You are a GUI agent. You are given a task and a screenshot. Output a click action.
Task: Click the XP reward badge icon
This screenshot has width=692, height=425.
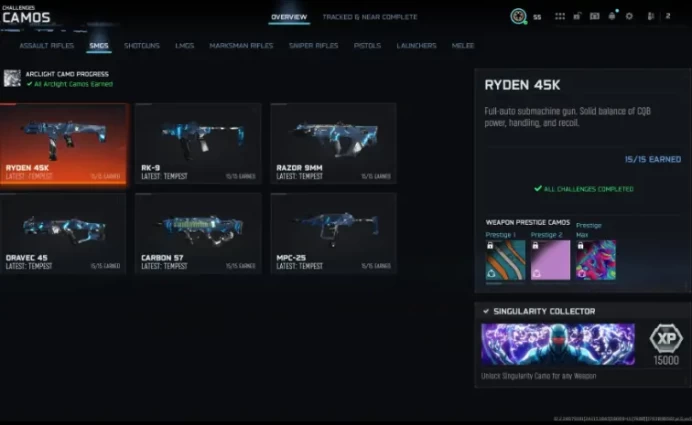coord(666,338)
